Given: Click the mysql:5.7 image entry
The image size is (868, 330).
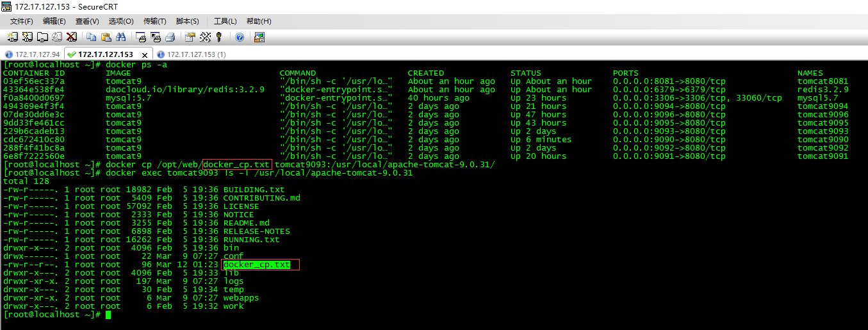Looking at the screenshot, I should coord(129,98).
